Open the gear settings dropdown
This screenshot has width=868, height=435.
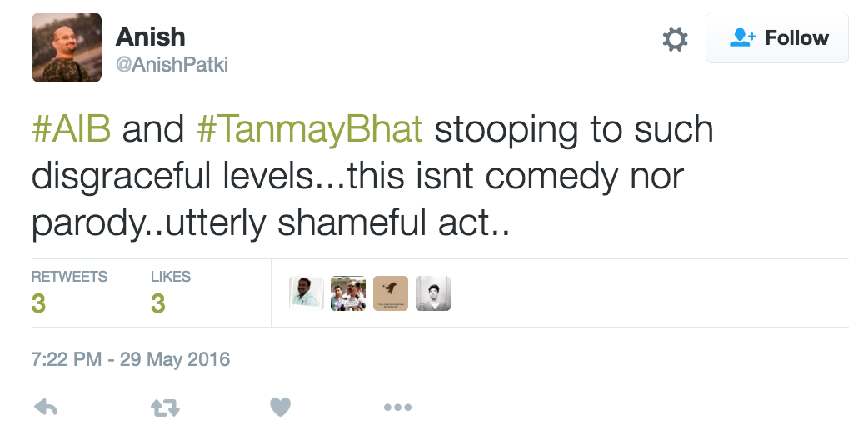(x=675, y=38)
